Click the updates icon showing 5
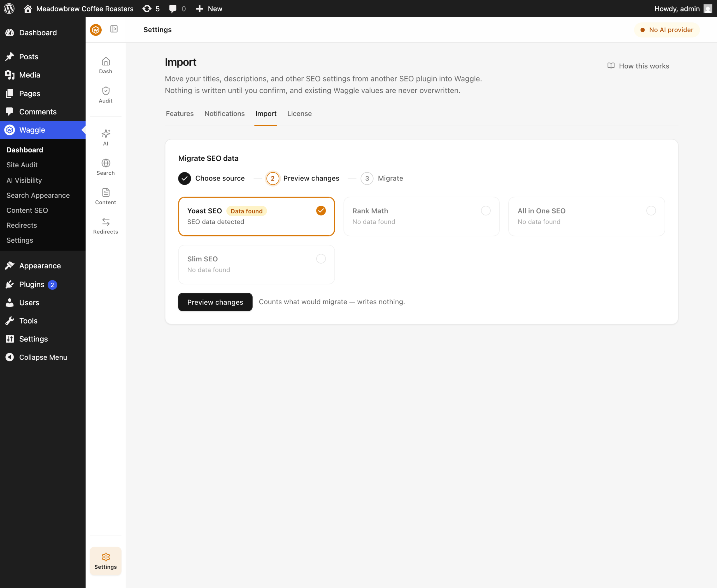This screenshot has height=588, width=717. (x=151, y=8)
